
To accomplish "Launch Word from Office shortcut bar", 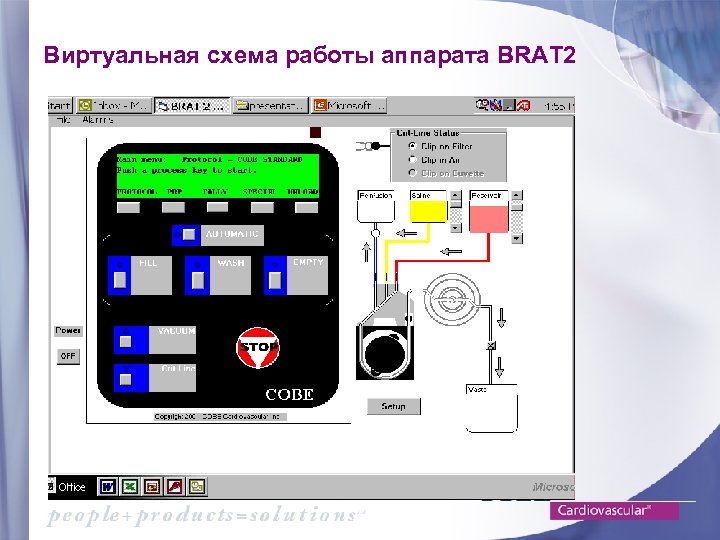I will (107, 487).
